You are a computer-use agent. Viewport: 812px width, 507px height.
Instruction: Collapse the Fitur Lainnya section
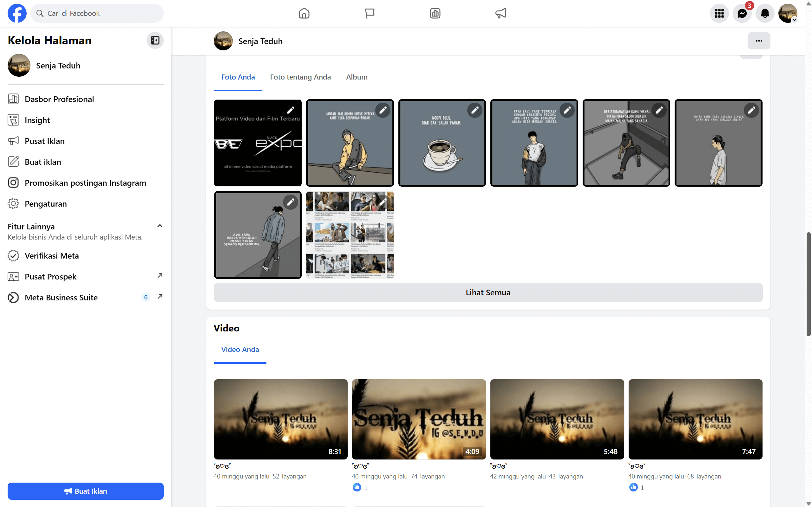tap(160, 225)
